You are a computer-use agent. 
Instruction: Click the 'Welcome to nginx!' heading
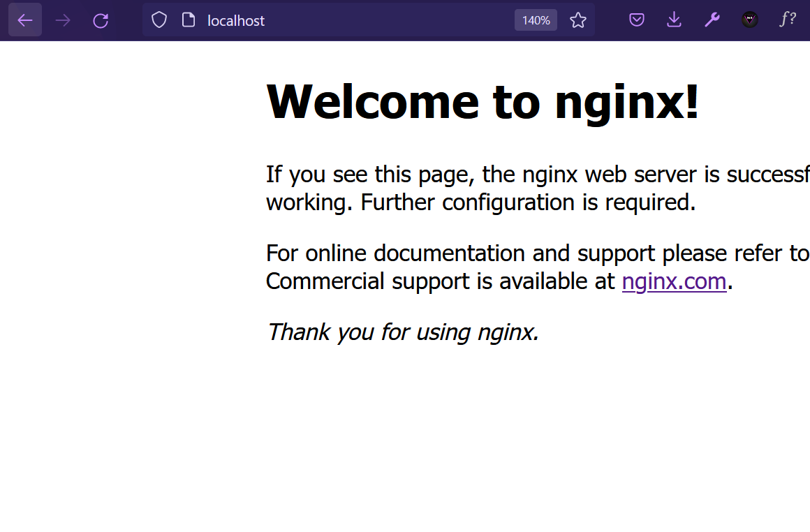pyautogui.click(x=483, y=102)
